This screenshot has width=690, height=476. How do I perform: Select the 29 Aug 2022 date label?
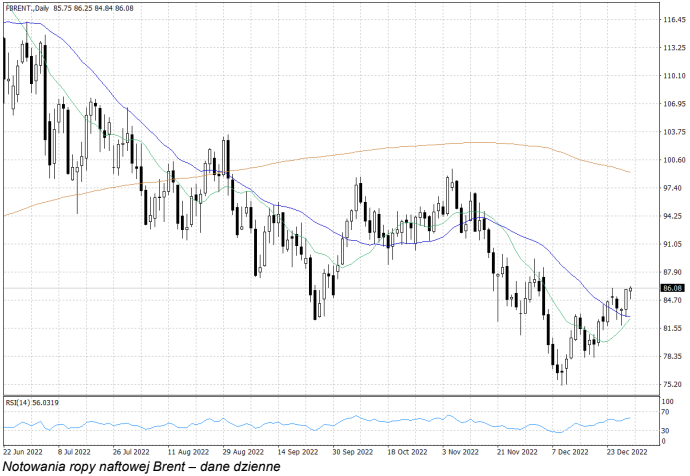(x=239, y=451)
